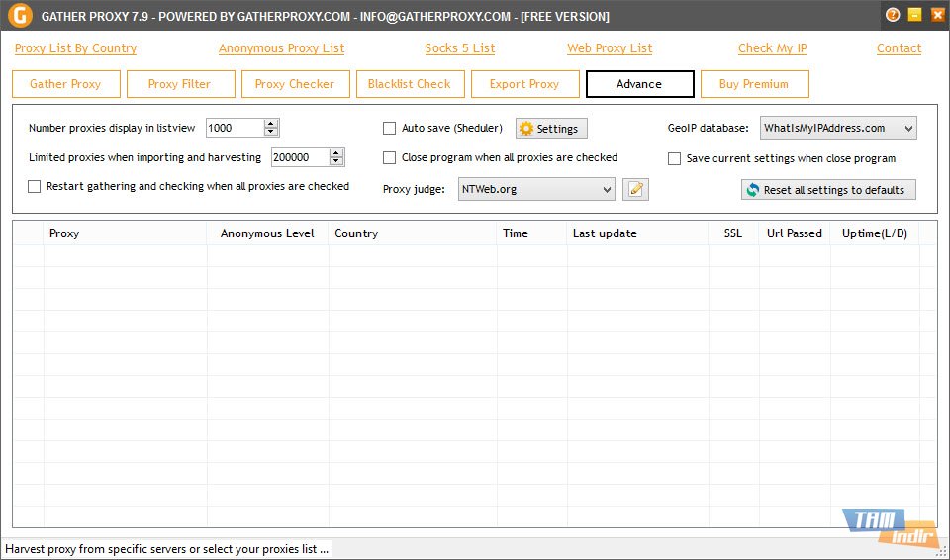Open the Web Proxy List link
This screenshot has height=560, width=950.
[610, 48]
